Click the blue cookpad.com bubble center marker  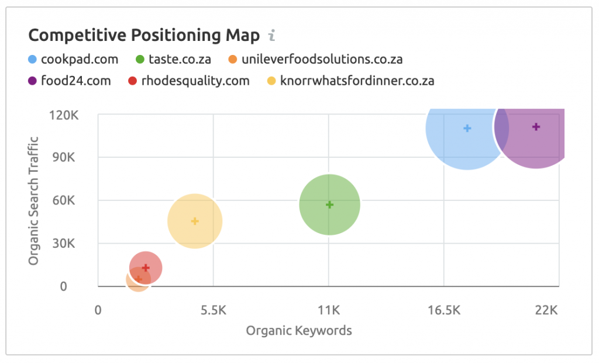coord(467,128)
